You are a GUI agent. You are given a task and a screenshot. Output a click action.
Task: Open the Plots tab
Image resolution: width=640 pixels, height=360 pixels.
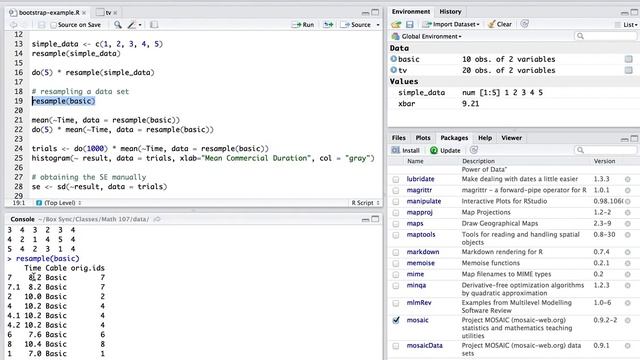pos(423,138)
